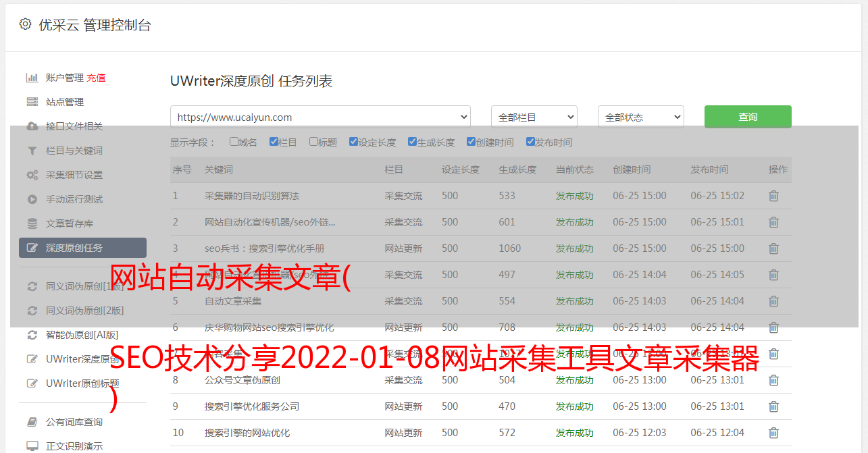Uncheck the 生成长度 field checkbox

pos(412,142)
